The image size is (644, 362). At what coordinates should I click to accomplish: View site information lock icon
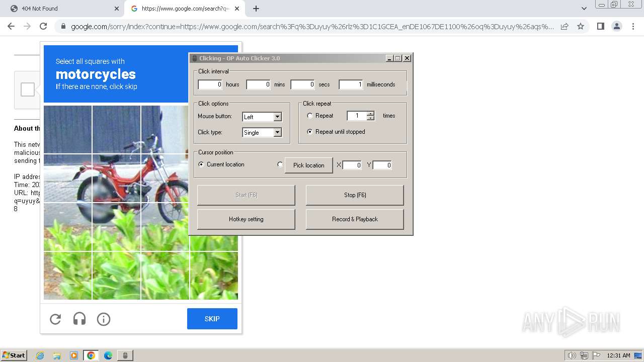[63, 27]
